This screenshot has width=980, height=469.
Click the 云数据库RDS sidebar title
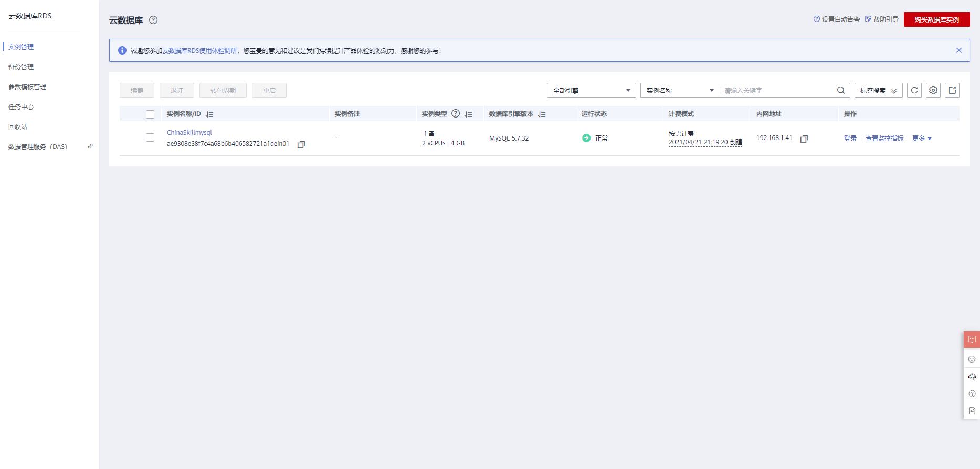coord(30,16)
